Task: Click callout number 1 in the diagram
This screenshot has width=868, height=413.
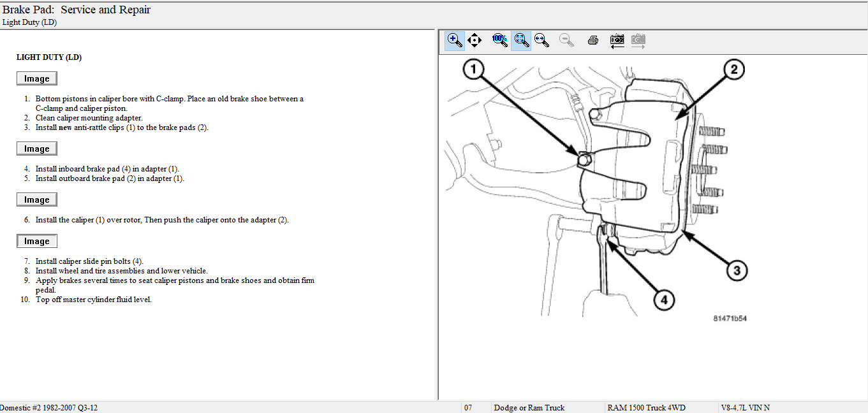Action: 474,69
